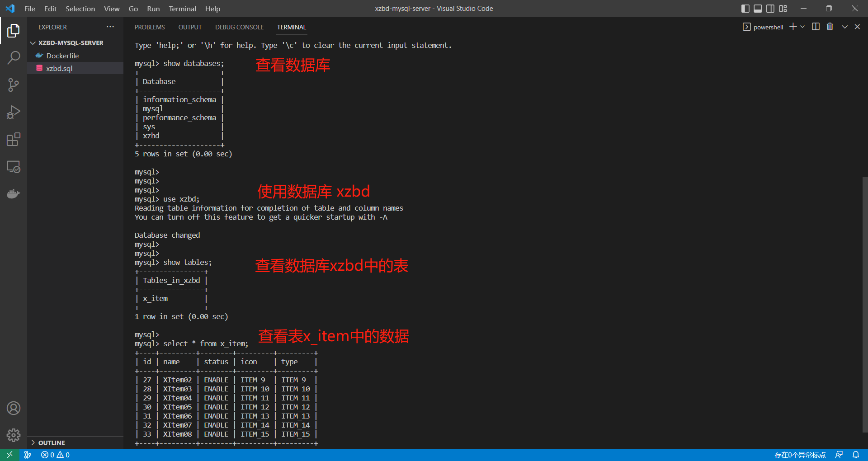Toggle the bottom panel layout button
The height and width of the screenshot is (461, 868).
click(758, 9)
